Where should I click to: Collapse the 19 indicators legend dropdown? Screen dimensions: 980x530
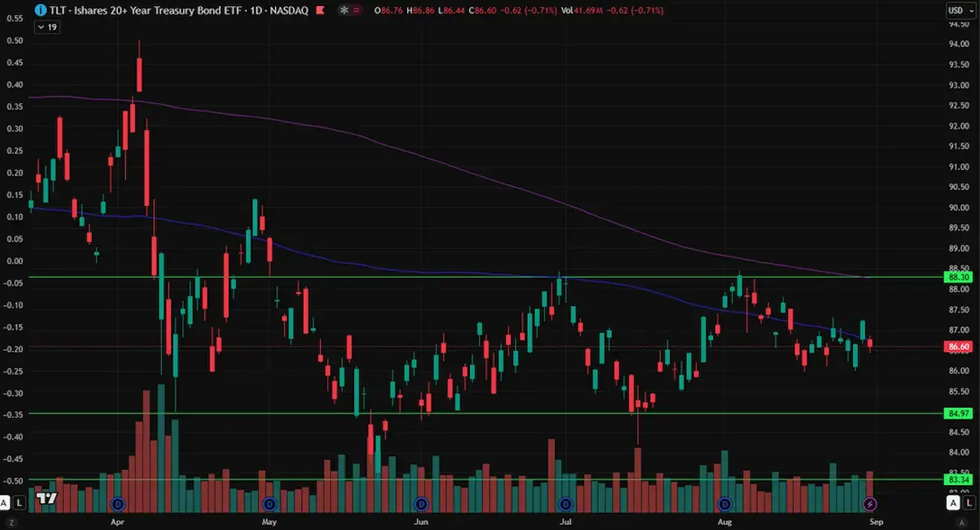click(47, 27)
